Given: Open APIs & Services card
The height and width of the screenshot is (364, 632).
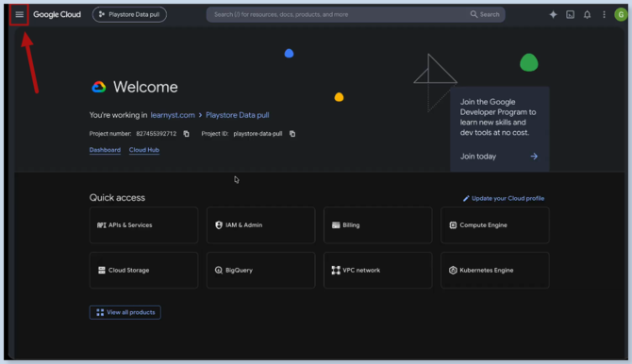Looking at the screenshot, I should coord(144,225).
